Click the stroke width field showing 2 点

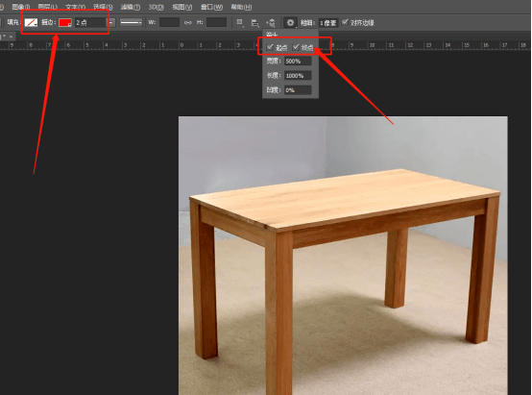90,23
